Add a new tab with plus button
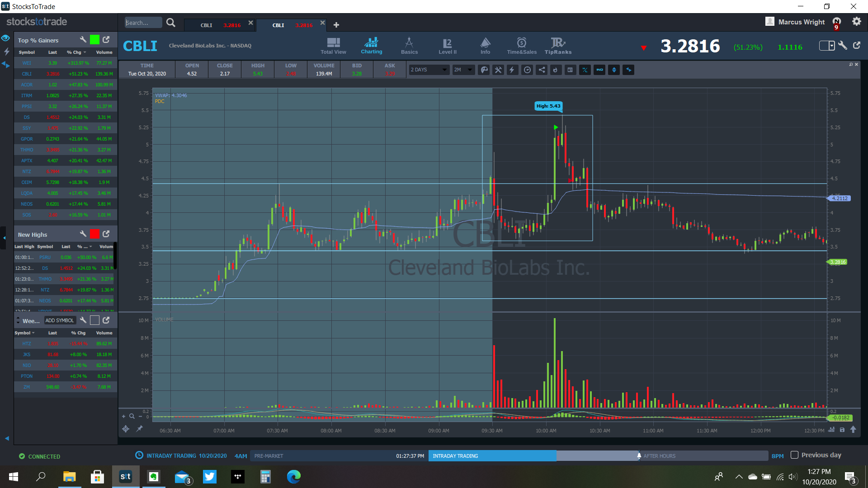 [x=336, y=25]
